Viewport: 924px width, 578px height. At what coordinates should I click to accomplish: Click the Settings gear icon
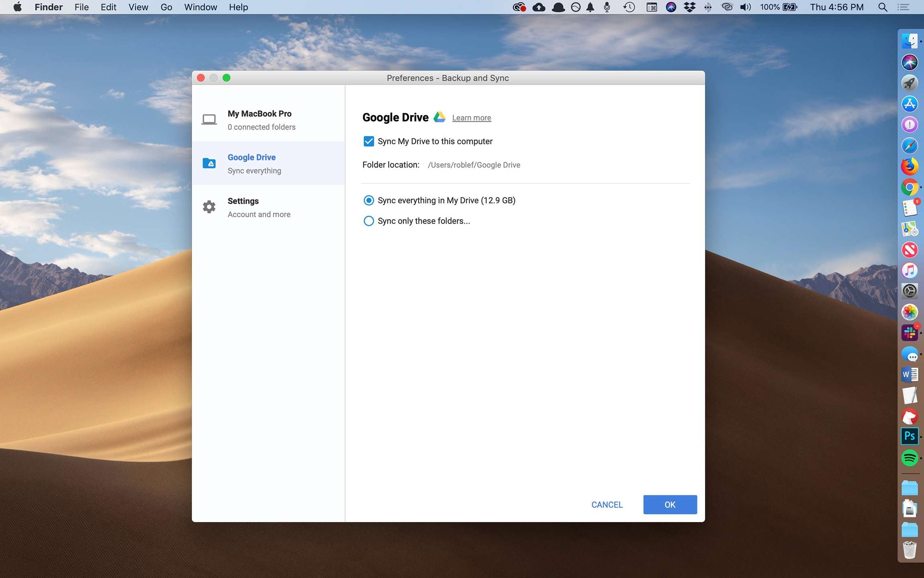209,207
